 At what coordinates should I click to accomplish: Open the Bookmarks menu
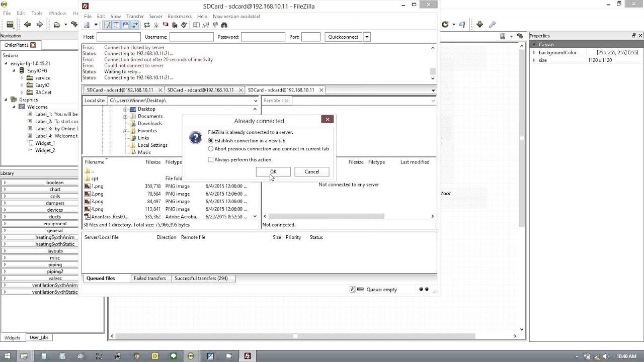click(x=180, y=16)
